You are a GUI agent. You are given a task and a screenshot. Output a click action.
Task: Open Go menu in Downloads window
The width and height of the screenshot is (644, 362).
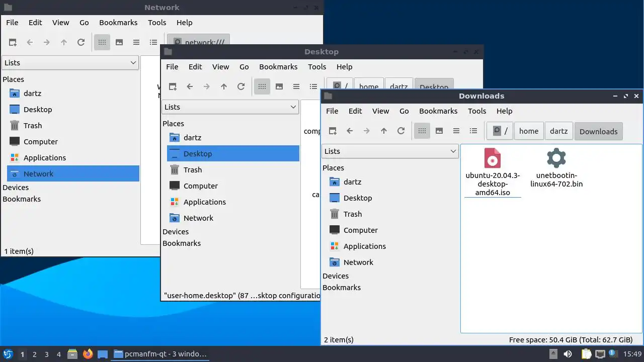[x=404, y=111]
